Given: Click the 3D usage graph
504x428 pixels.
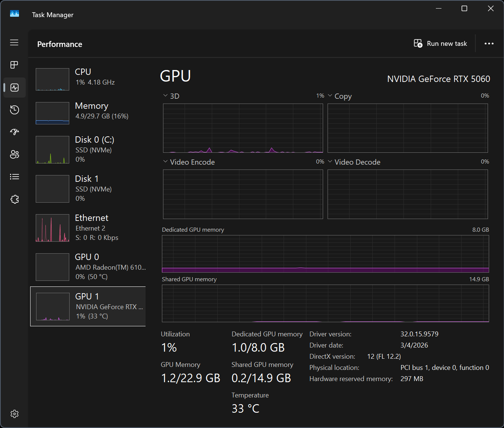Looking at the screenshot, I should tap(243, 128).
